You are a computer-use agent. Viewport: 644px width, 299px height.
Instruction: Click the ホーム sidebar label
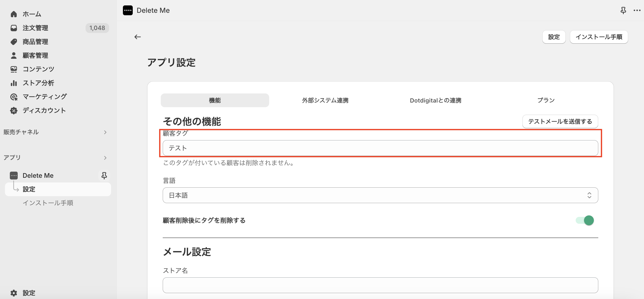point(32,14)
